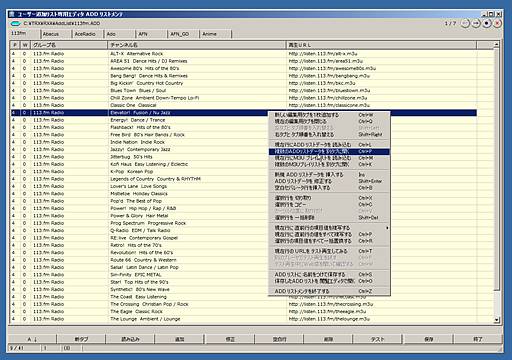Image resolution: width=512 pixels, height=360 pixels.
Task: Click the 空白行 (blank row) button
Action: click(x=279, y=339)
